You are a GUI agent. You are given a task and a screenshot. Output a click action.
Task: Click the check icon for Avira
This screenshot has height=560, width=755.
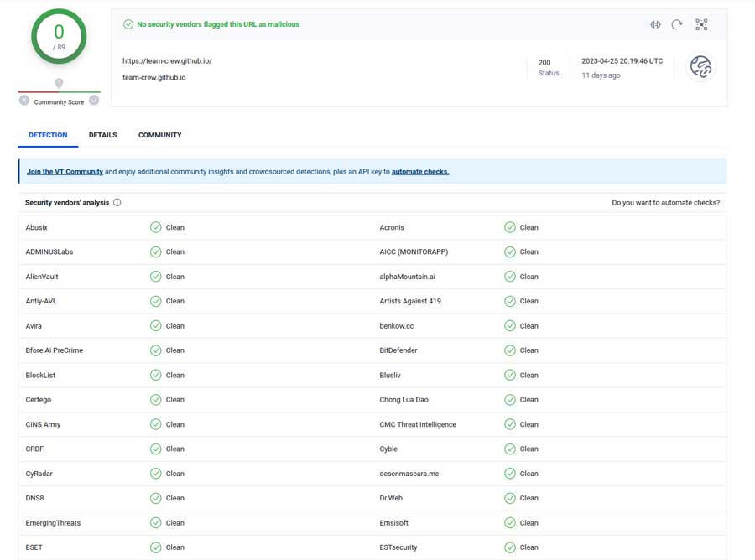pos(155,326)
